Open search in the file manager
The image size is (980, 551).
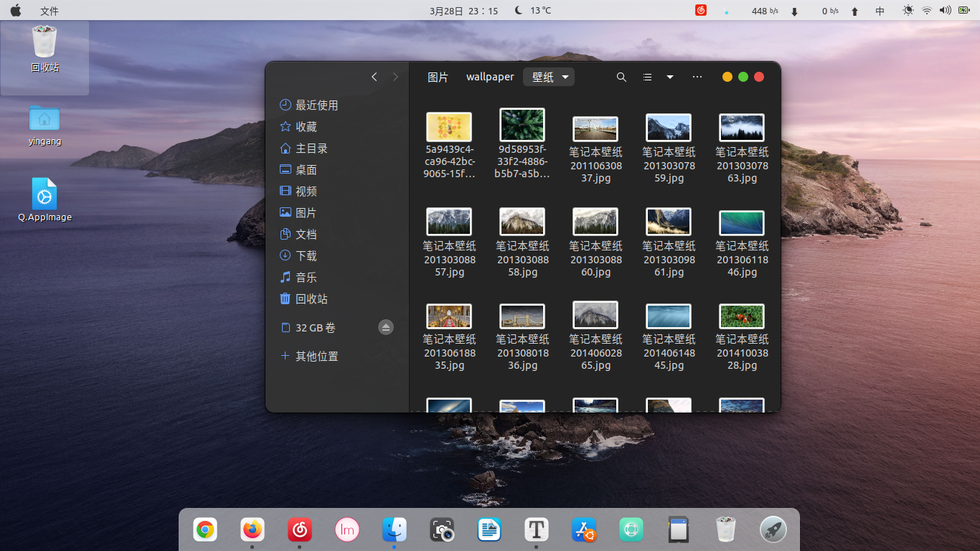point(621,77)
